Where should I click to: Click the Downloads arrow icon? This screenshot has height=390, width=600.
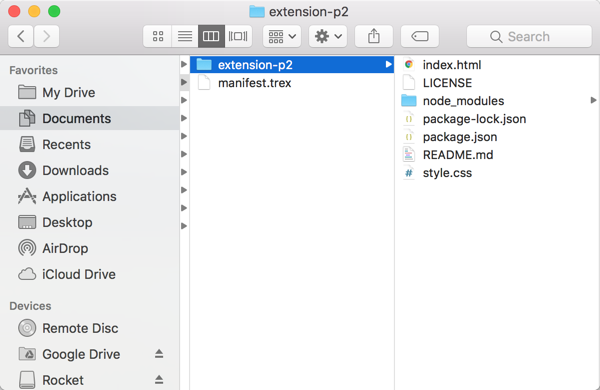pos(27,170)
